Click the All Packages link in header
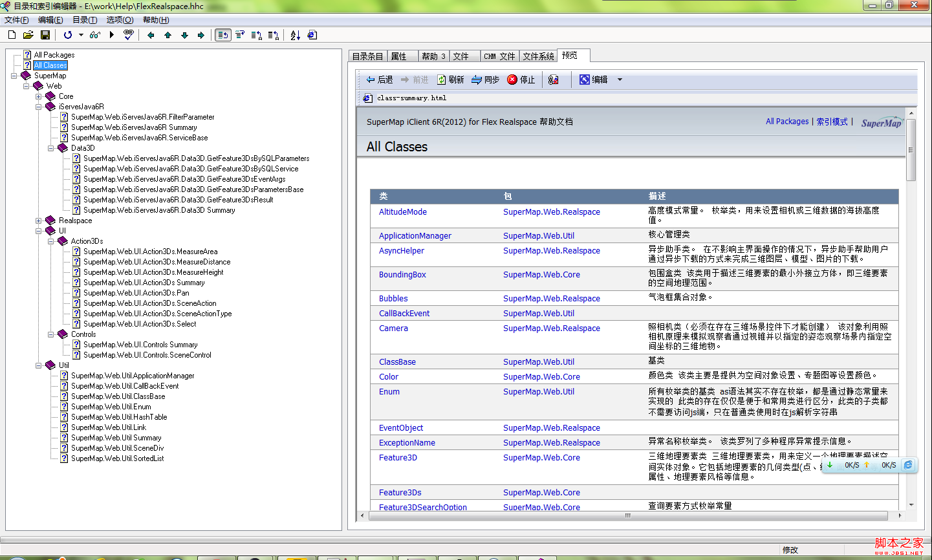This screenshot has width=932, height=560. pos(786,122)
